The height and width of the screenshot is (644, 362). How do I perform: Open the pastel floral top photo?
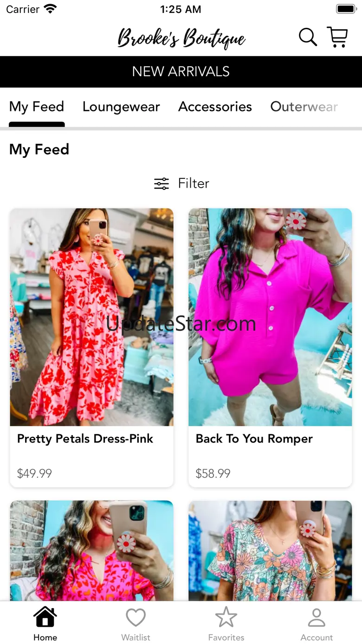pos(270,550)
